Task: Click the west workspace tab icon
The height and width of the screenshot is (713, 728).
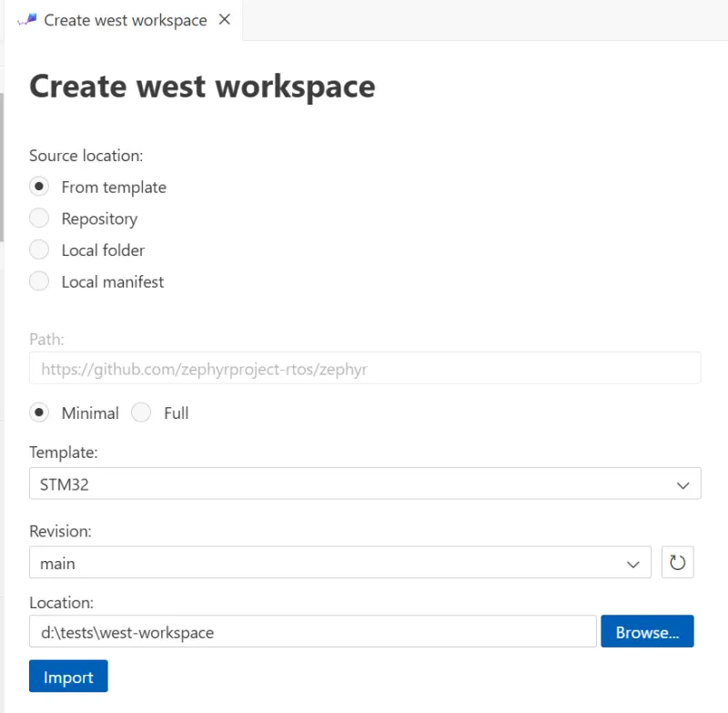Action: pyautogui.click(x=28, y=19)
